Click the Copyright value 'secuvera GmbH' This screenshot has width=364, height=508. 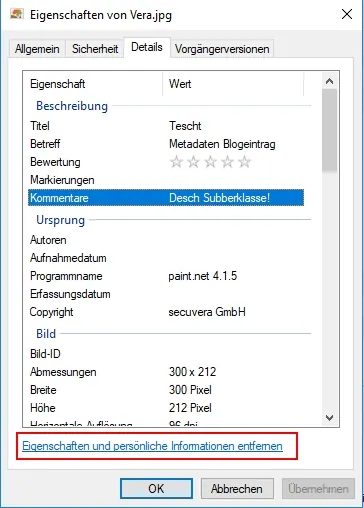[x=207, y=312]
